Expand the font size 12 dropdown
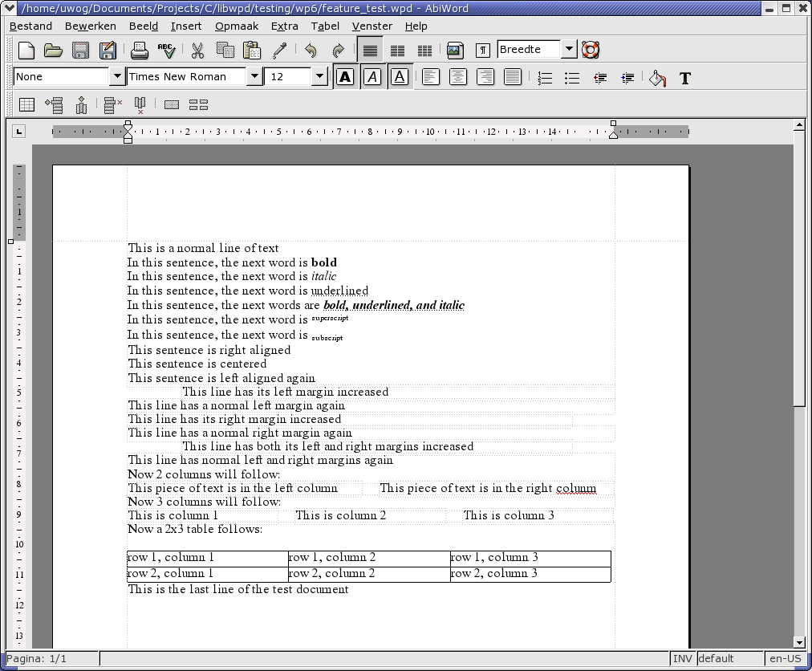 (x=319, y=77)
